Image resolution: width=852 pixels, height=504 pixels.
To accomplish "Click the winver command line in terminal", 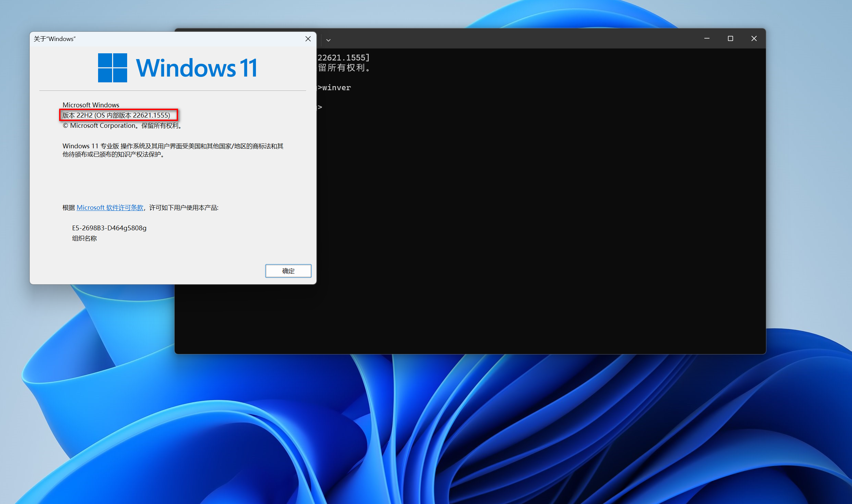I will 336,88.
